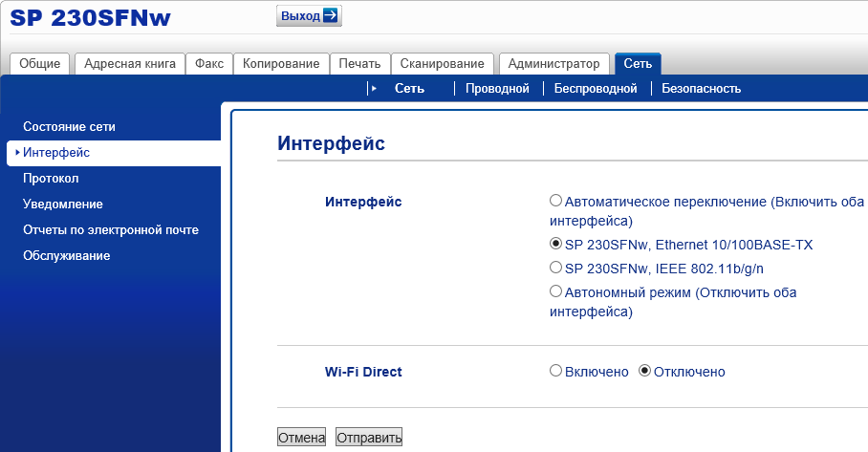This screenshot has height=452, width=868.
Task: Go to the Безопасность submenu
Action: [x=701, y=89]
